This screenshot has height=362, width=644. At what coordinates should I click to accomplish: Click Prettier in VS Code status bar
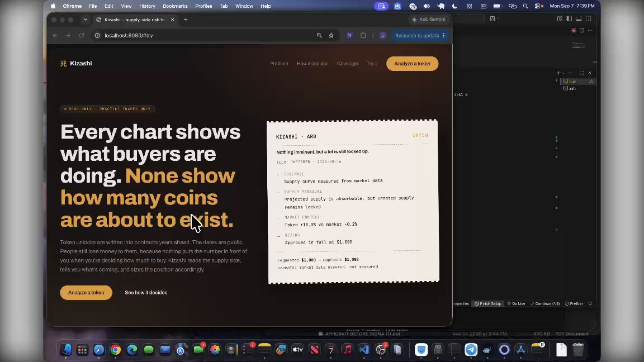[x=574, y=304]
